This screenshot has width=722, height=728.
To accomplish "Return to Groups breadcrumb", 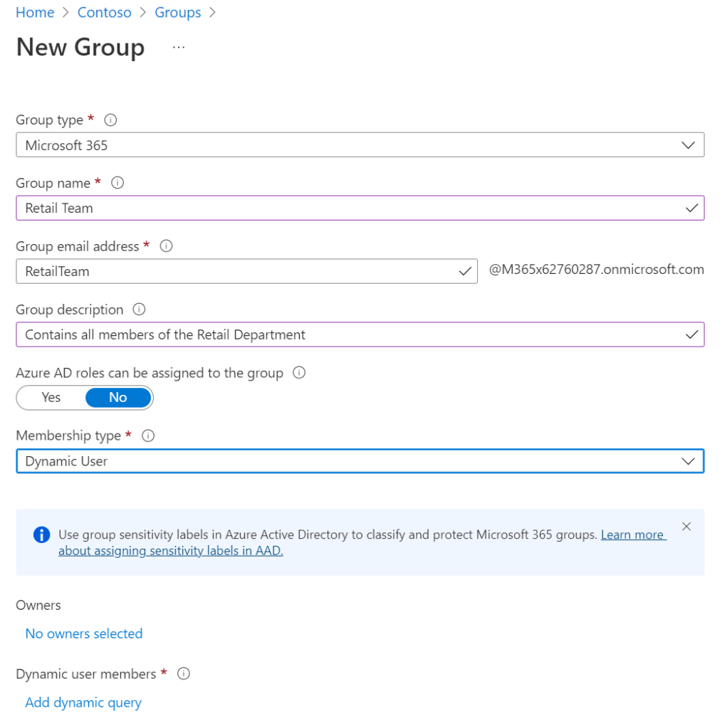I will pyautogui.click(x=177, y=13).
